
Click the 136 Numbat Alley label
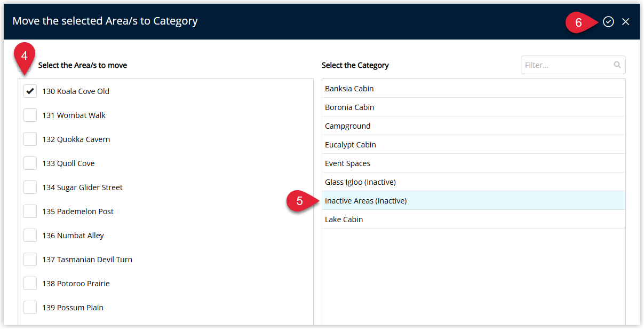73,236
